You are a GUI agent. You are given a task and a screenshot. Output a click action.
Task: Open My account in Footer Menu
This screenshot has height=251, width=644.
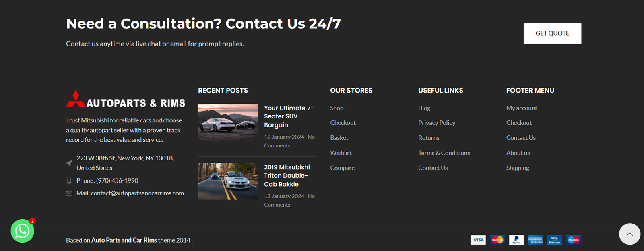(x=522, y=108)
